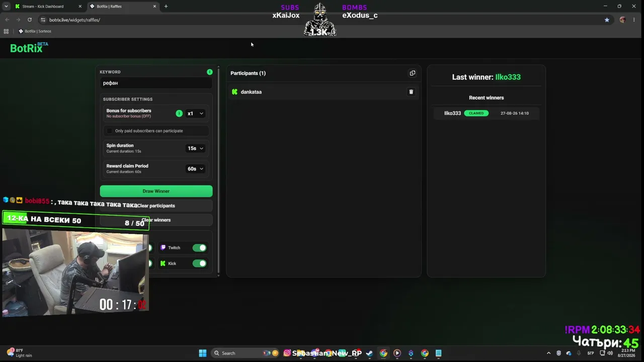The image size is (644, 362).
Task: Click the recent winner Ilko333 entry
Action: [x=487, y=113]
